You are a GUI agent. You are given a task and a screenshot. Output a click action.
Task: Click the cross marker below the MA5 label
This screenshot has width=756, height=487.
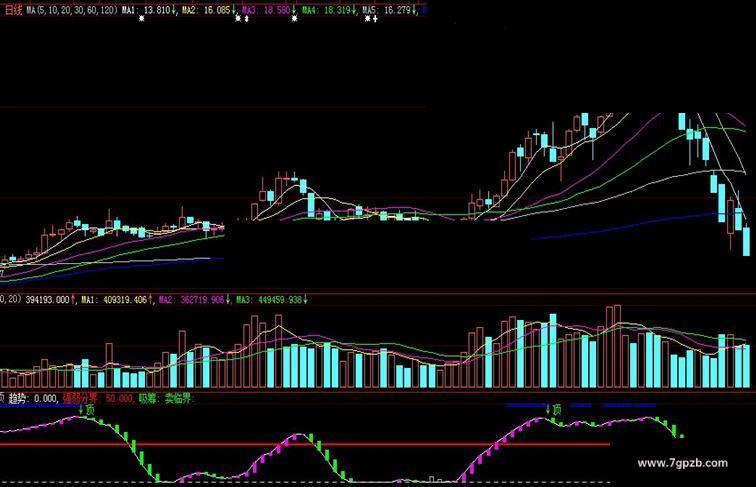375,19
